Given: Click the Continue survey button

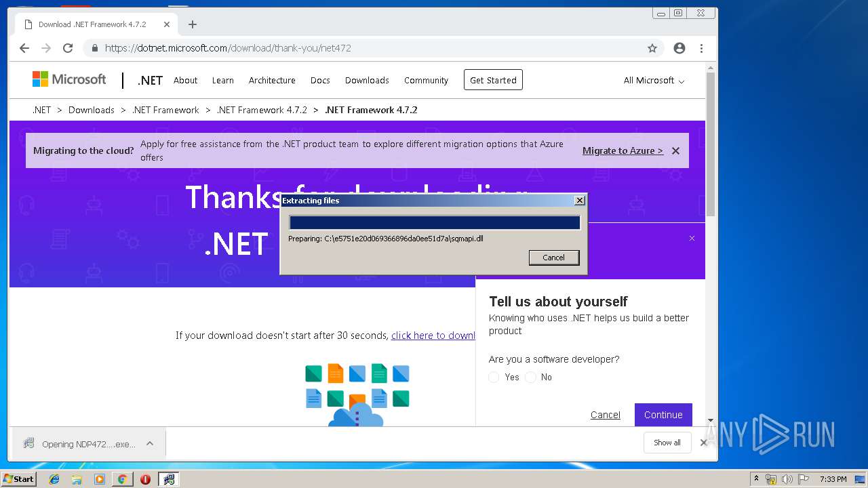Looking at the screenshot, I should [663, 415].
